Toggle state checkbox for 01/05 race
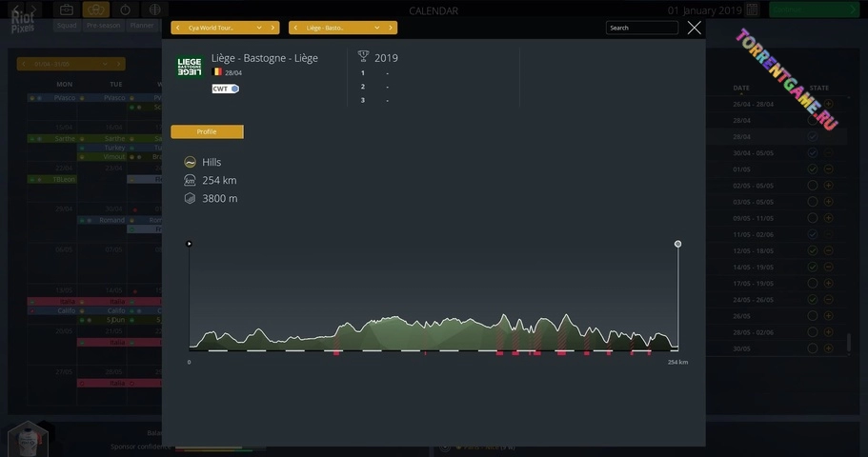Screen dimensions: 868x457 (812, 169)
